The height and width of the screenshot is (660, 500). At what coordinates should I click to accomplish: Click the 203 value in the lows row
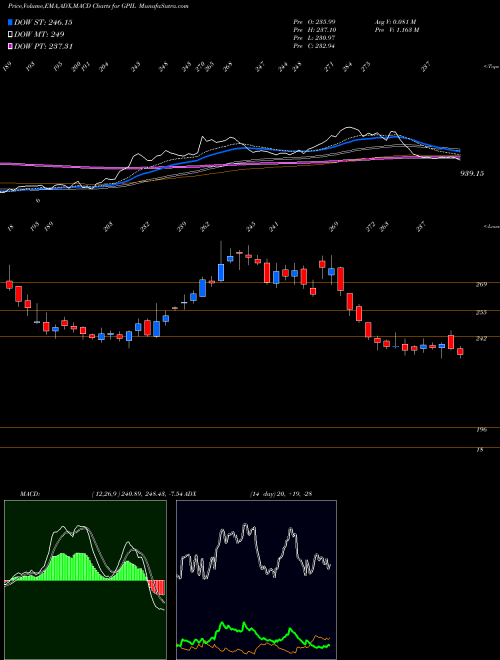[x=109, y=227]
